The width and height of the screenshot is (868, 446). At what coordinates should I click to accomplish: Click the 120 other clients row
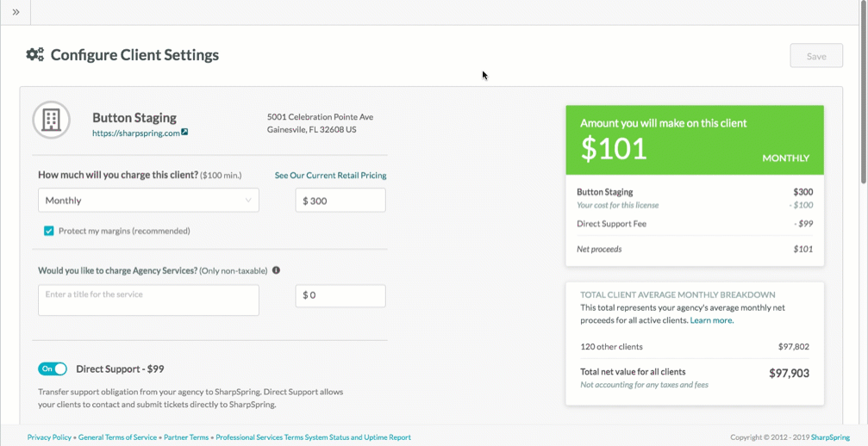coord(695,347)
